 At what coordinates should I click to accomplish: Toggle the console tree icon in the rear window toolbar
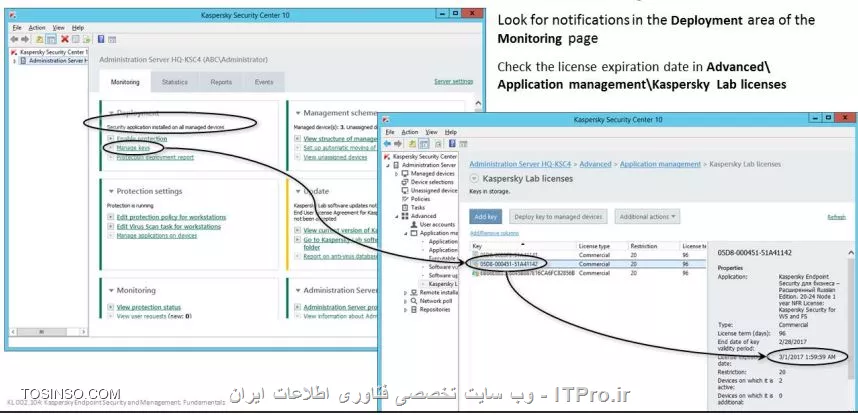pos(51,39)
